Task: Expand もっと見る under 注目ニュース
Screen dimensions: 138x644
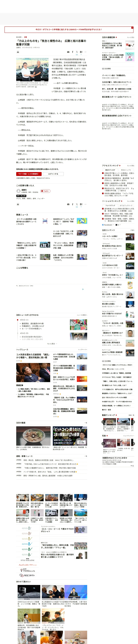Action: pos(52,344)
